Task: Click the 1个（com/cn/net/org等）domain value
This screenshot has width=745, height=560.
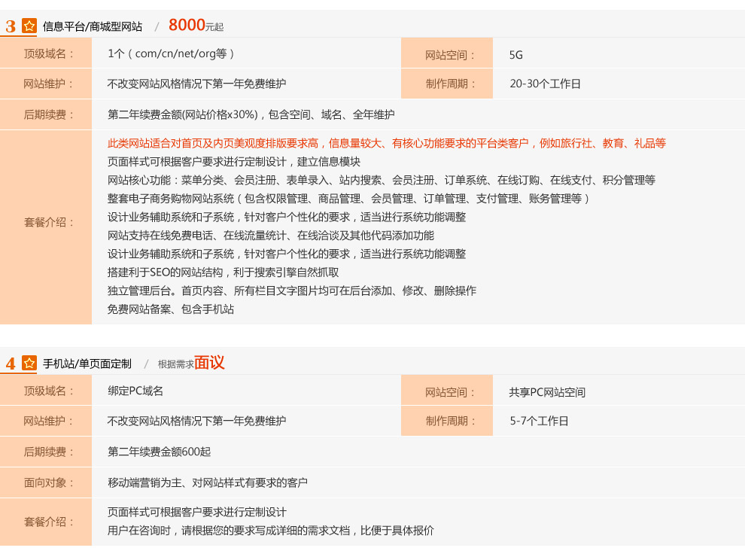Action: (x=172, y=53)
